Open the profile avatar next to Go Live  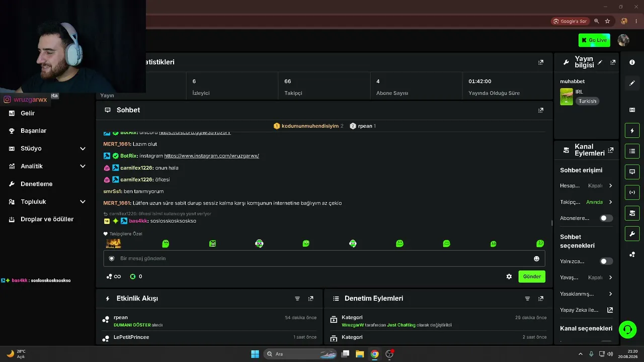(623, 40)
